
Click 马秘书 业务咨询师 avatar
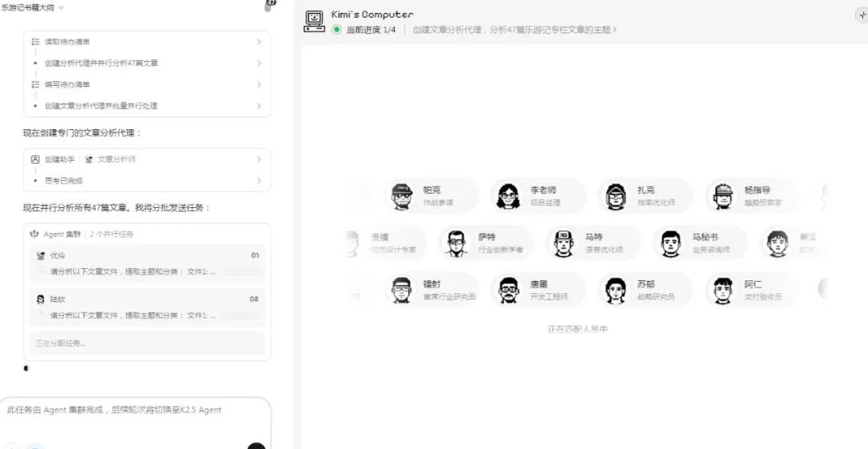pos(669,243)
